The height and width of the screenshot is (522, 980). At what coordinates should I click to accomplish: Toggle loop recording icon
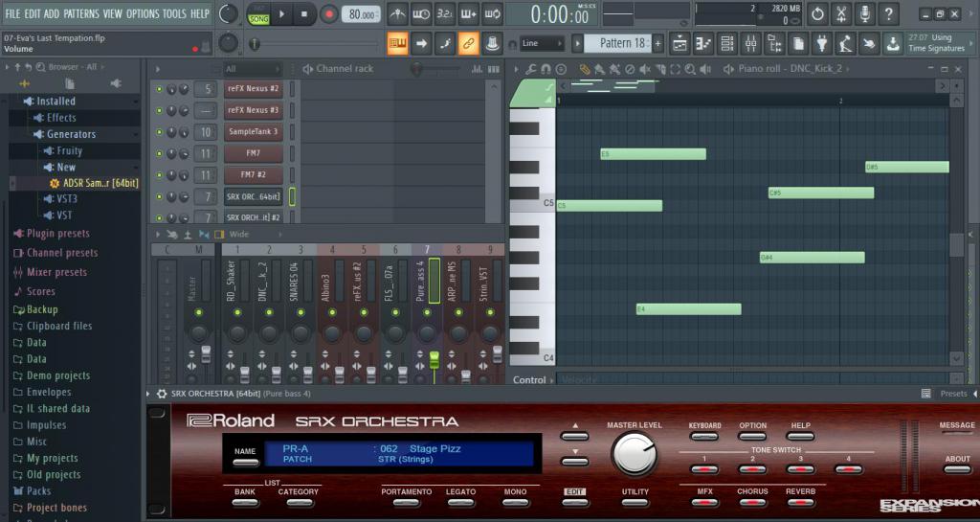pos(493,13)
